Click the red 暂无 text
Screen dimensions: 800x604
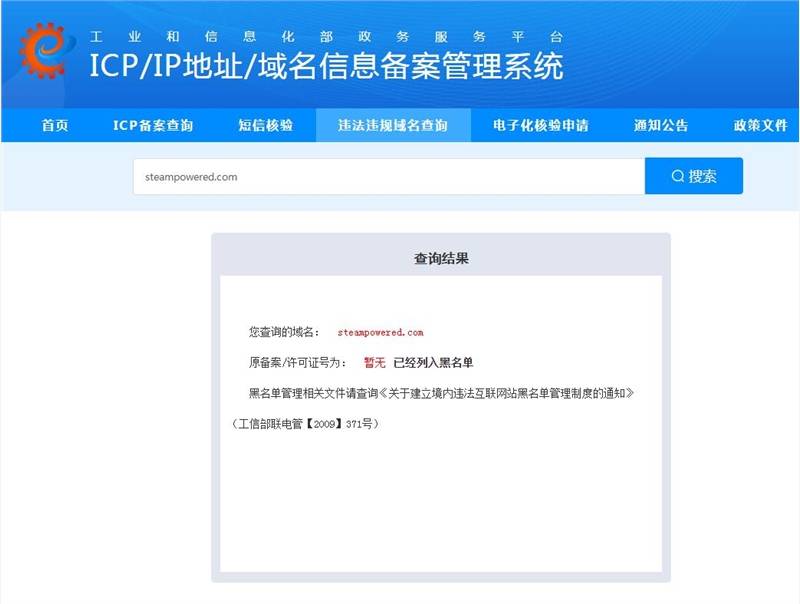point(374,363)
